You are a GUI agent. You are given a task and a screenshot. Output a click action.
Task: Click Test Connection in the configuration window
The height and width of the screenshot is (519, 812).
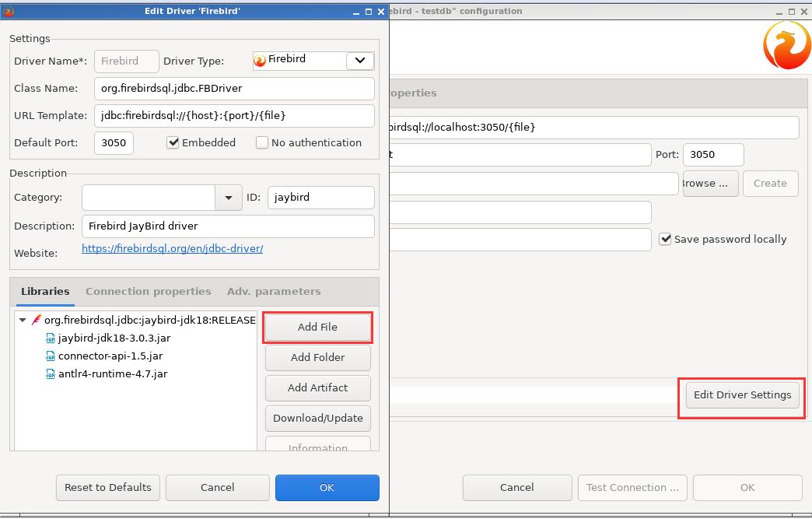[x=632, y=487]
